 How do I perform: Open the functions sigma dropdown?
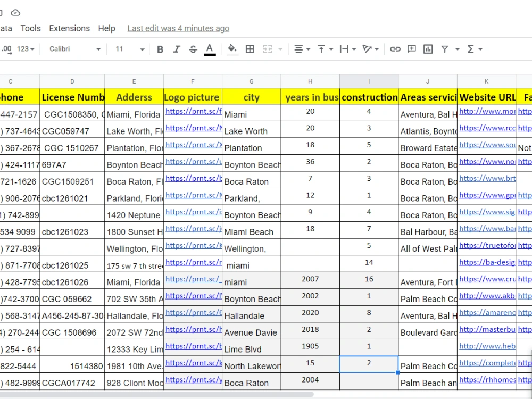coord(475,49)
